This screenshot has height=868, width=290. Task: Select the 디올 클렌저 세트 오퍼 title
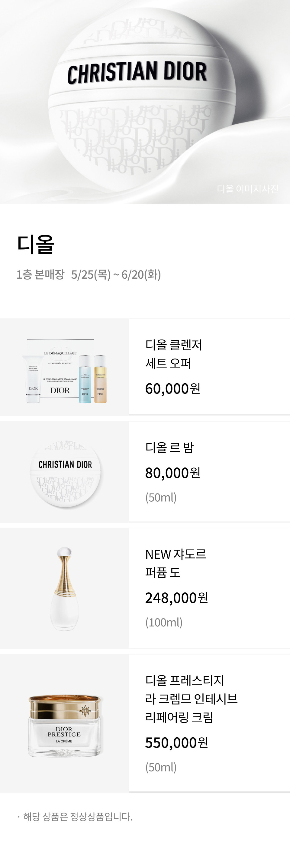point(174,354)
